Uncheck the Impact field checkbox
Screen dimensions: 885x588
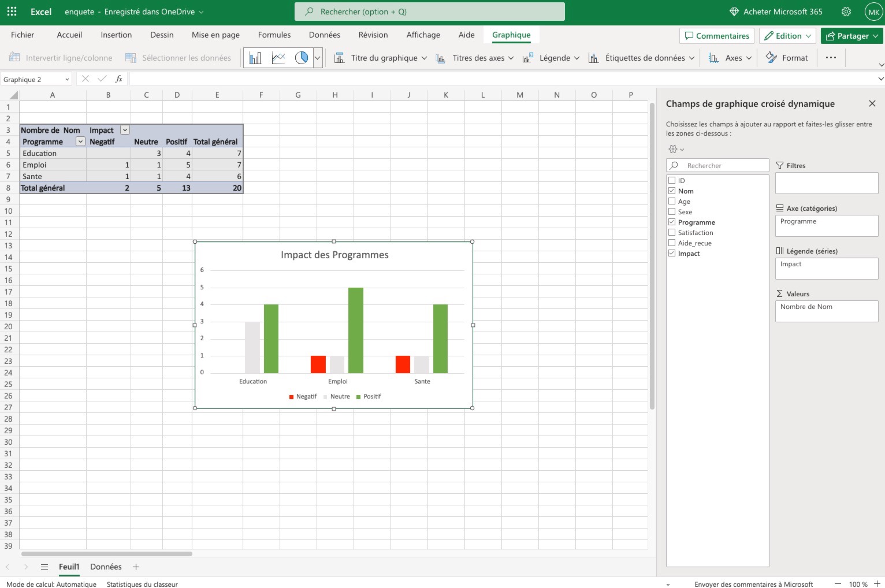tap(672, 253)
